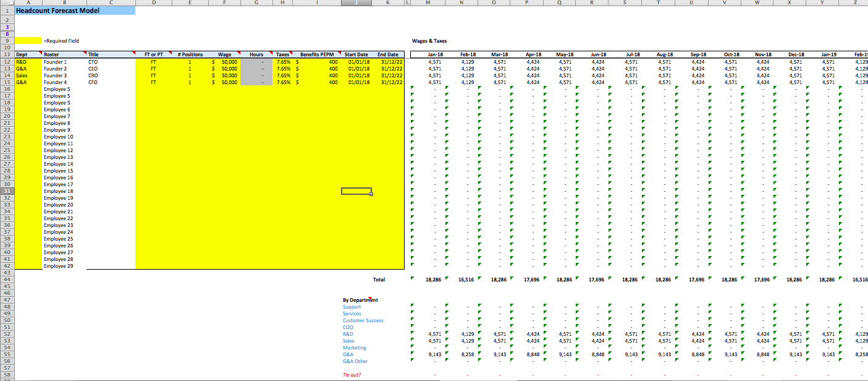Click the red Tie out? cell
This screenshot has height=381, width=868.
pyautogui.click(x=351, y=374)
